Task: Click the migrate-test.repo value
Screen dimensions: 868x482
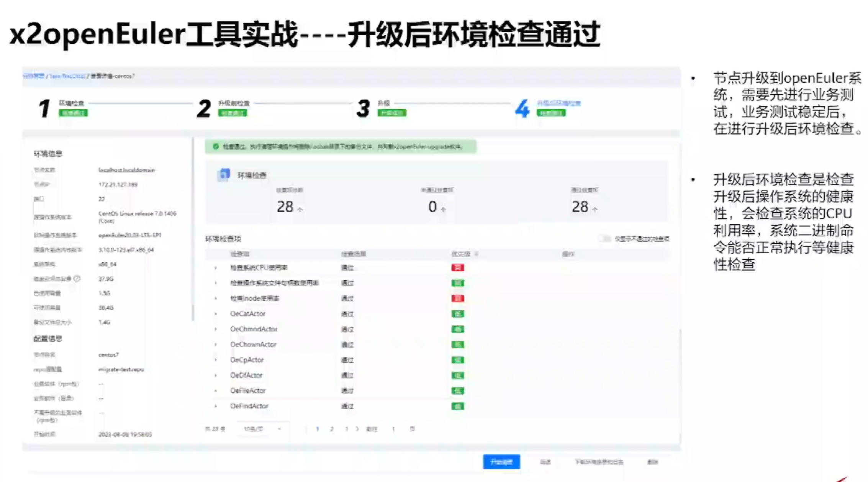Action: tap(121, 369)
